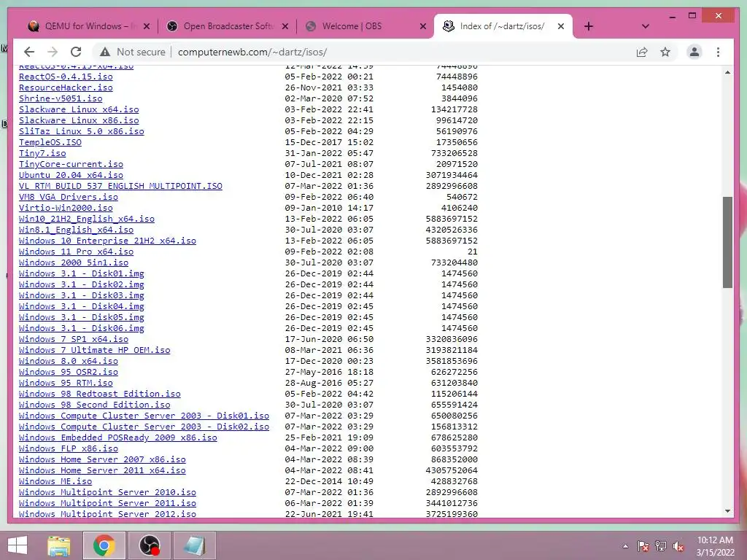Screen dimensions: 747x560
Task: Download Windows_98_Second_Edition.iso
Action: [94, 405]
